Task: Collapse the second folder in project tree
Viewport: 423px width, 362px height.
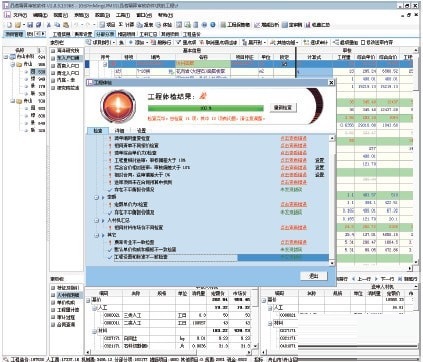Action: pos(13,101)
